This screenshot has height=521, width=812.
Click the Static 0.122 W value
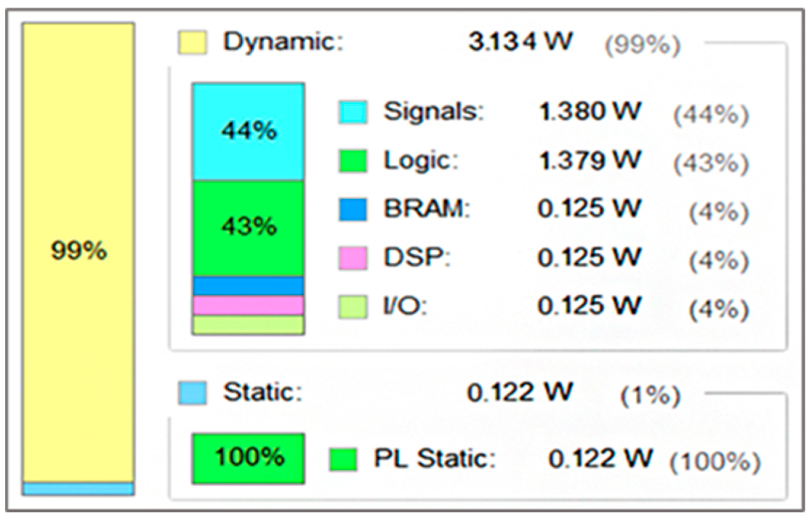pos(519,392)
